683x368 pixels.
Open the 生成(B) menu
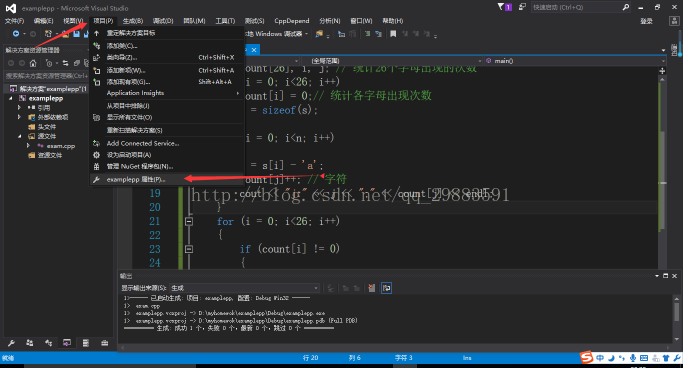[133, 21]
